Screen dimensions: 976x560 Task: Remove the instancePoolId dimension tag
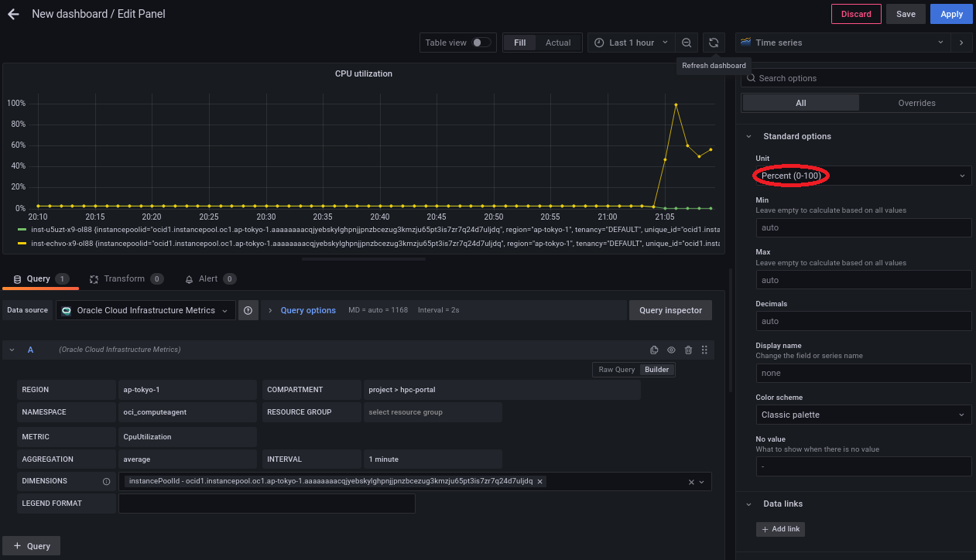point(540,481)
